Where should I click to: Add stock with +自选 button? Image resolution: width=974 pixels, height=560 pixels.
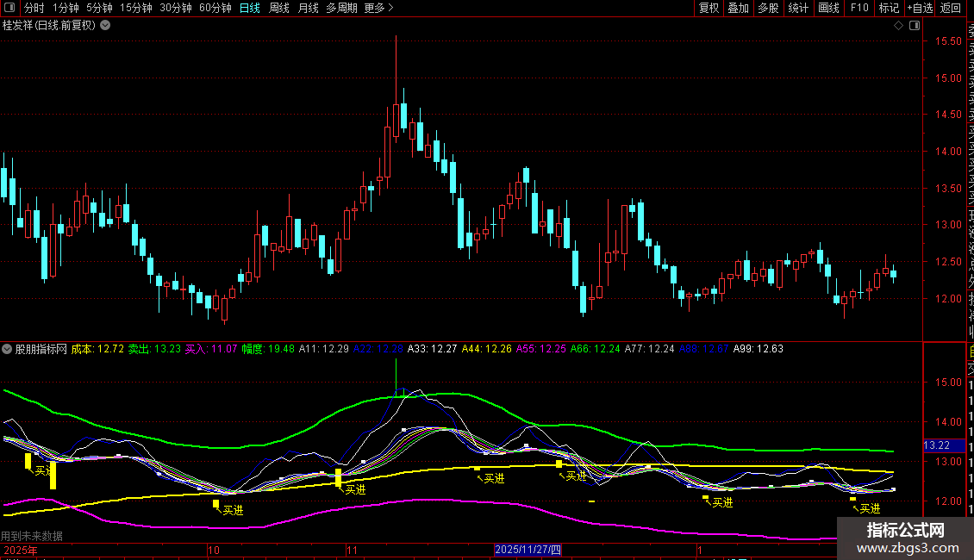click(920, 8)
